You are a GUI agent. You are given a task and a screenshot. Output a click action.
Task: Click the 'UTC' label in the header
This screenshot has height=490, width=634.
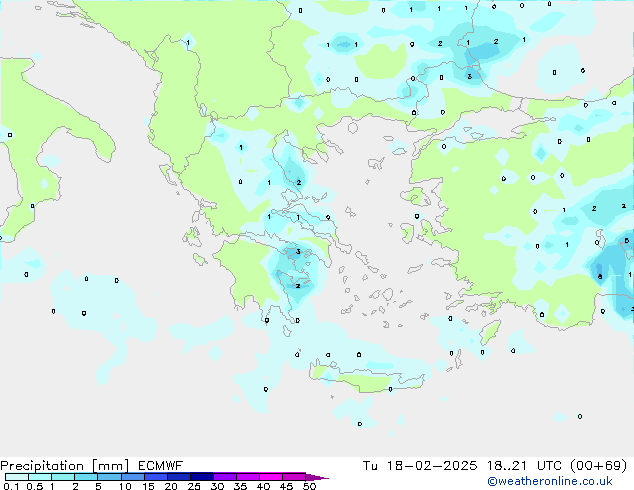click(549, 466)
